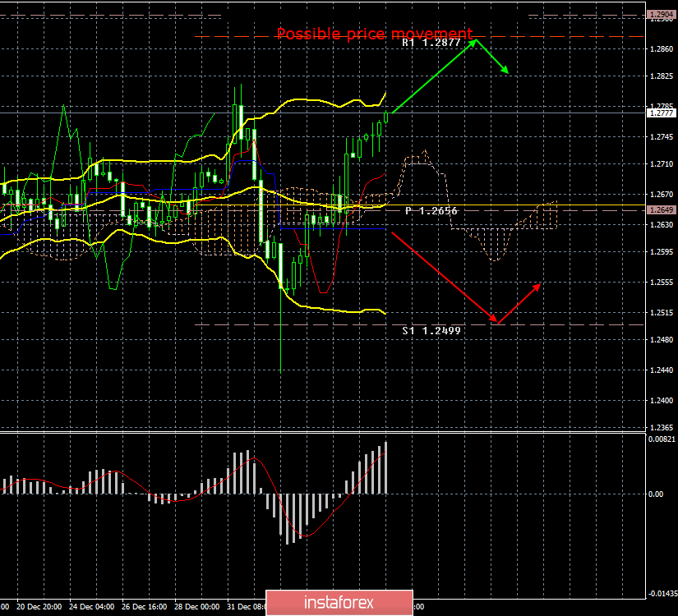
Task: Click the 1.2440 price axis value
Action: point(662,370)
